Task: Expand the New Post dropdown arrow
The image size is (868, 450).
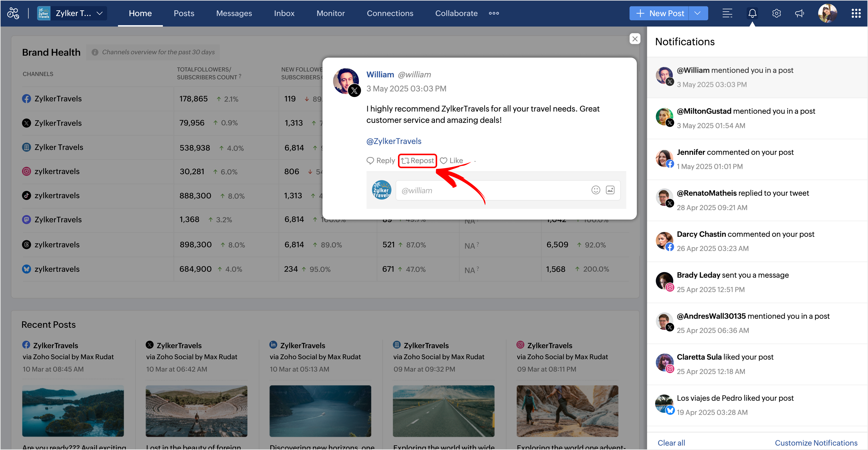Action: 698,13
